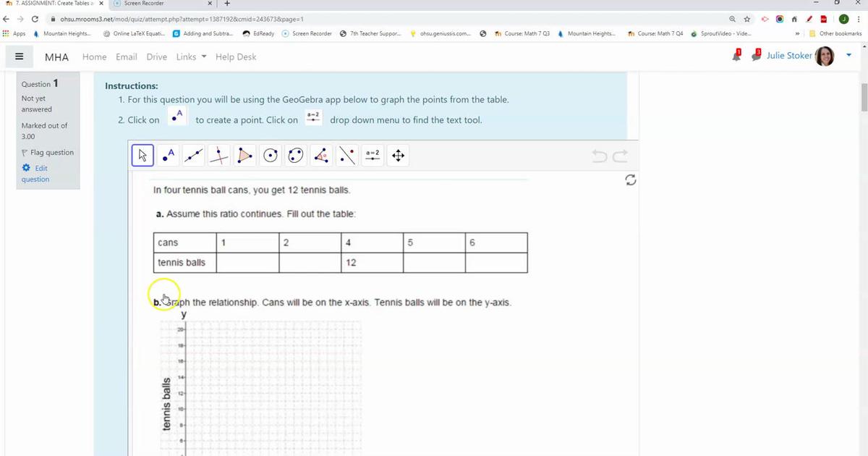Open the Home menu item
Screen dimensions: 868x456
coord(94,56)
